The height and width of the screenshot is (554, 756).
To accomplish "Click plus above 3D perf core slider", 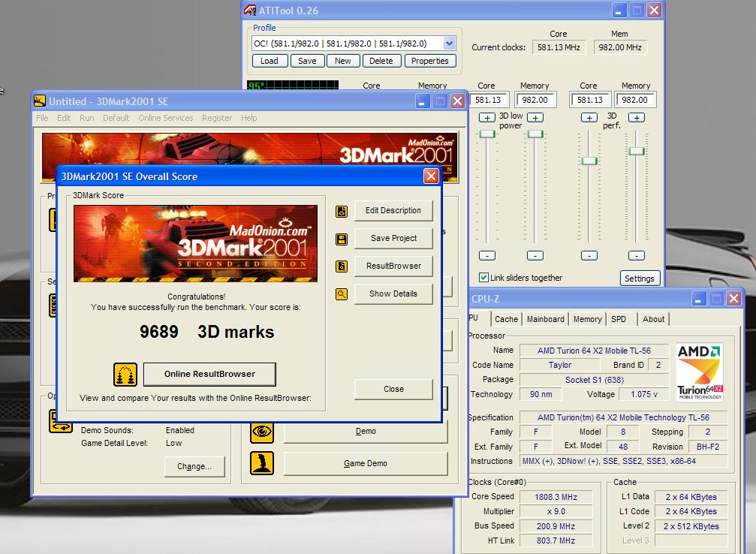I will click(x=589, y=118).
